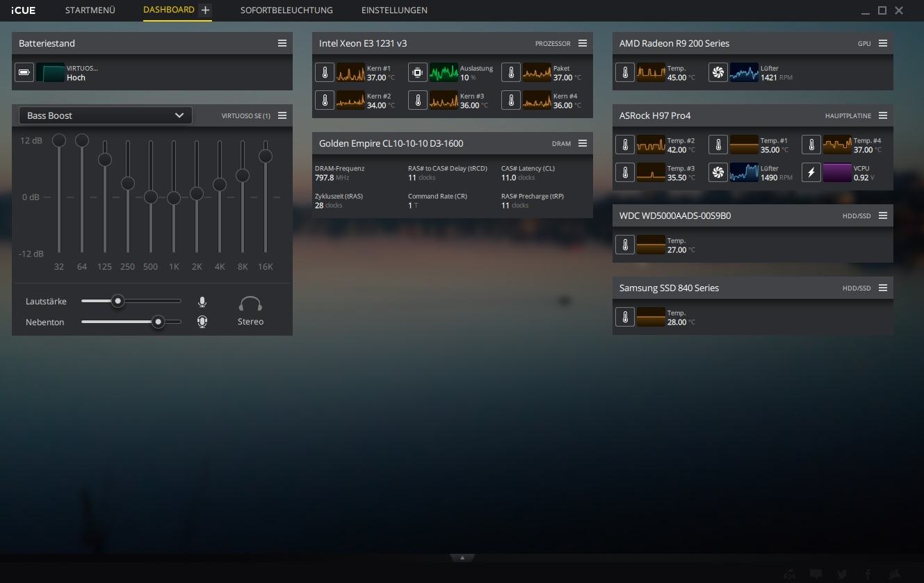Click the 2K equalizer slider
The height and width of the screenshot is (583, 924).
coord(197,197)
